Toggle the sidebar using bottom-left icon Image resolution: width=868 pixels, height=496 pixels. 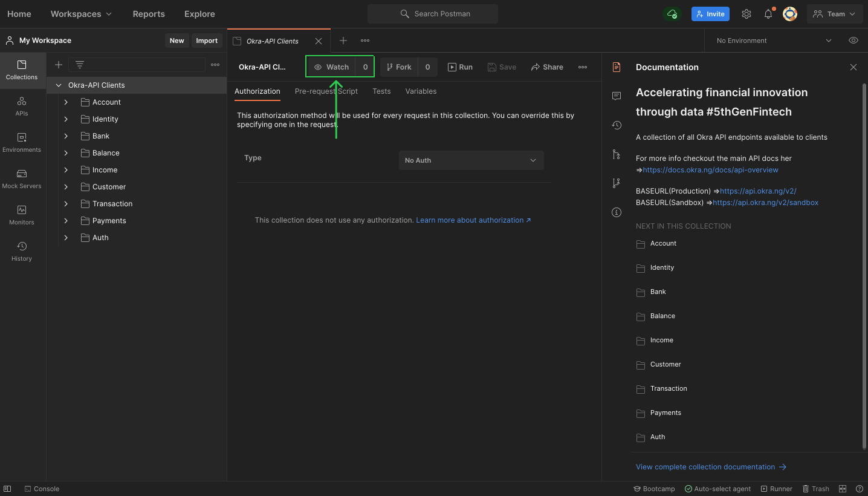click(7, 489)
